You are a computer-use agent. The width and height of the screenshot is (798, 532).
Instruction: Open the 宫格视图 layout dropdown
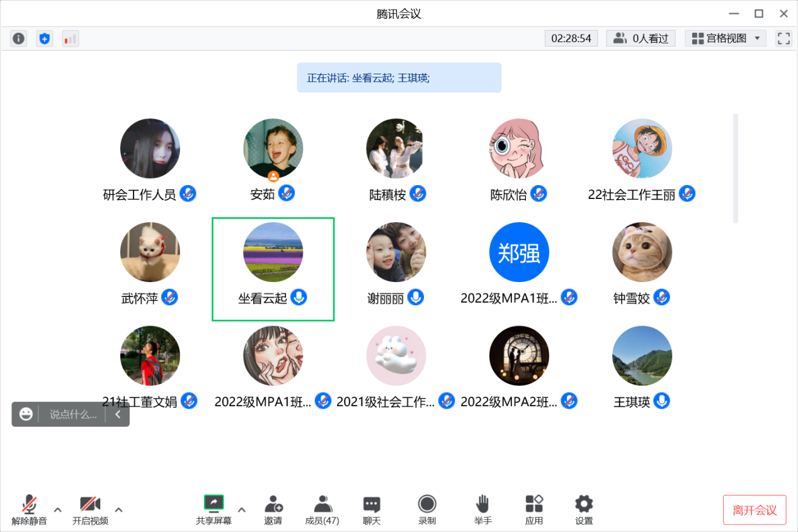click(726, 38)
